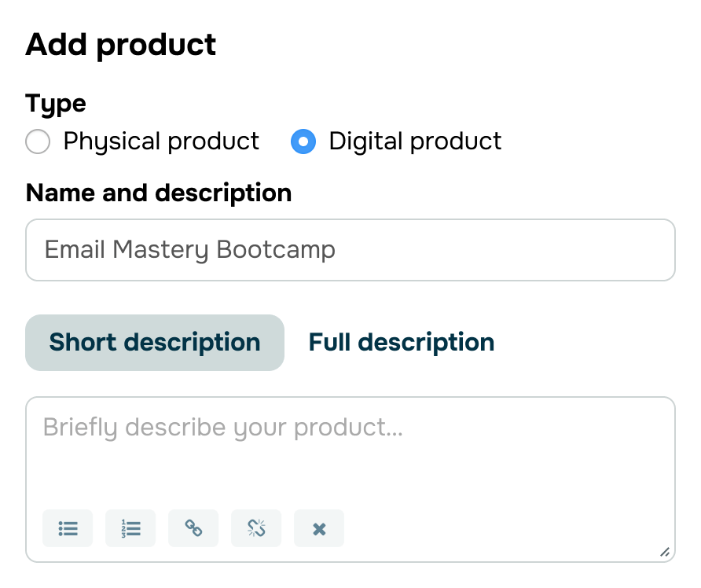Insert a bulleted list in description
The height and width of the screenshot is (588, 701).
click(x=68, y=528)
